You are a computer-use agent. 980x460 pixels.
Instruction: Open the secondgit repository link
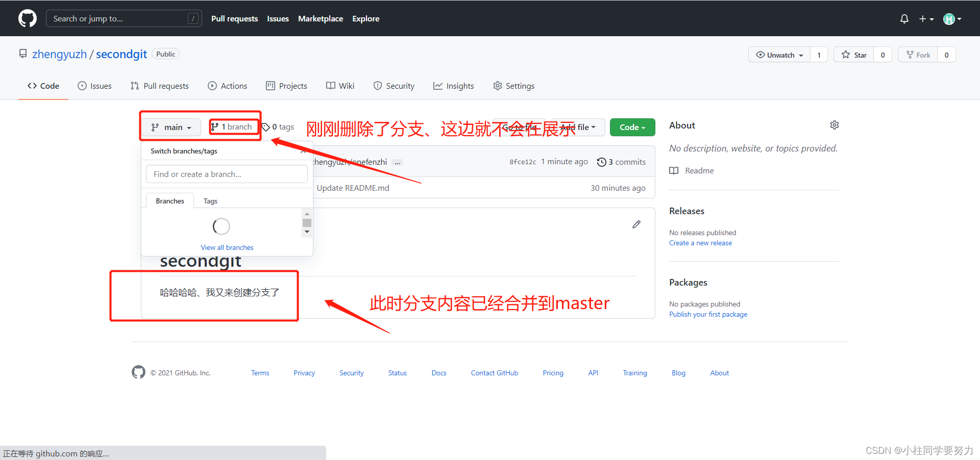click(x=121, y=54)
